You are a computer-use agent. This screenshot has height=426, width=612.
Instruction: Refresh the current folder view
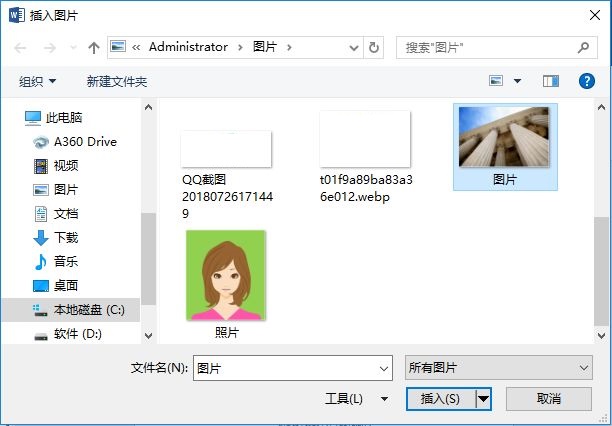[374, 47]
